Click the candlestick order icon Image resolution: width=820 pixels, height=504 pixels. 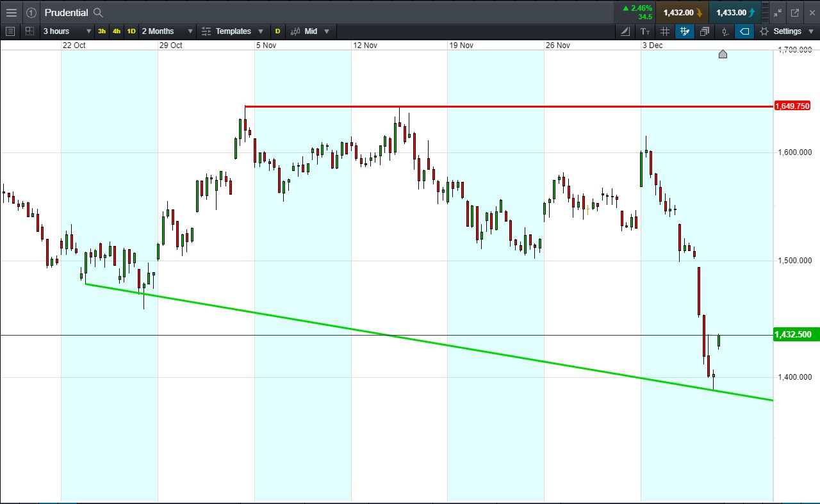[725, 31]
